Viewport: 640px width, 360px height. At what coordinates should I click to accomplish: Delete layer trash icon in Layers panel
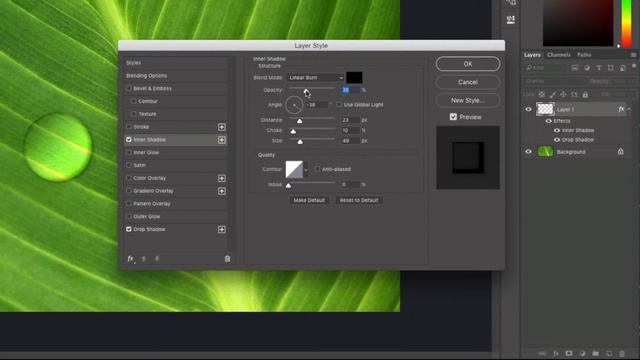click(x=622, y=353)
